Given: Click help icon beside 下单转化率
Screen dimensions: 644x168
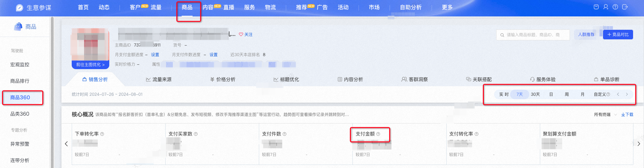Looking at the screenshot, I should pyautogui.click(x=102, y=134).
